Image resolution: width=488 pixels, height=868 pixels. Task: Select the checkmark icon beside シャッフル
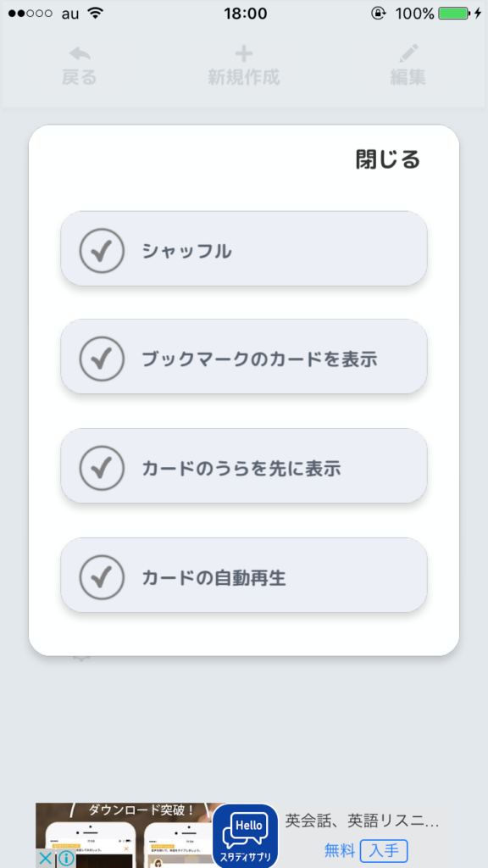[x=102, y=251]
